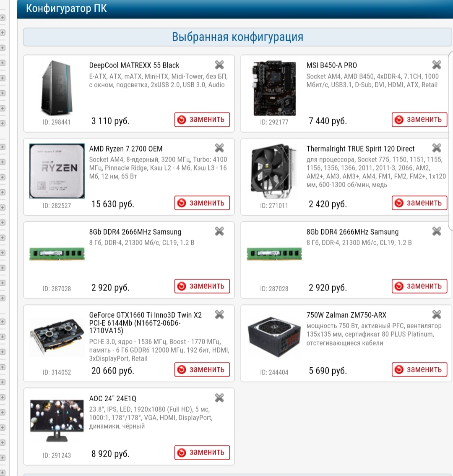Open MSI B450-A PRO motherboard image
The width and height of the screenshot is (453, 476).
pos(274,88)
